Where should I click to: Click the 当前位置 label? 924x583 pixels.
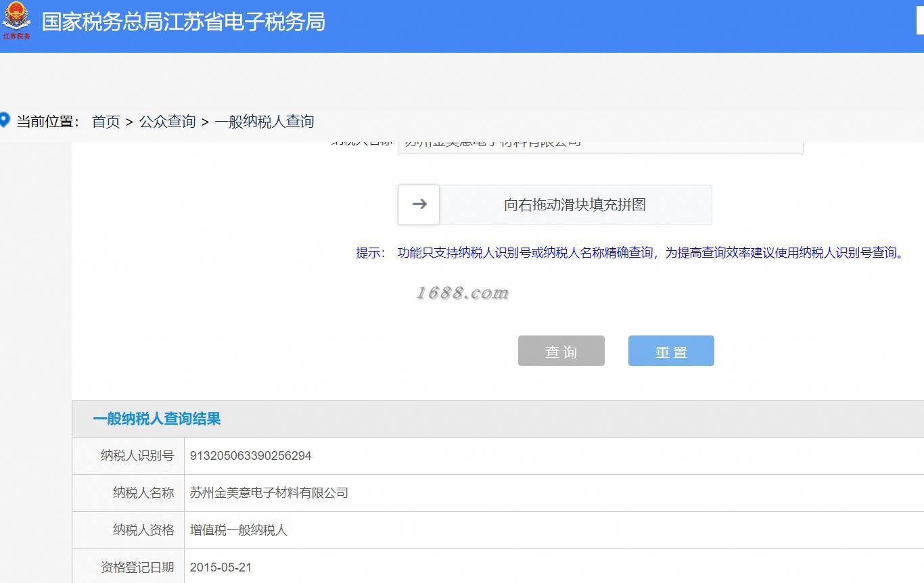pyautogui.click(x=48, y=122)
